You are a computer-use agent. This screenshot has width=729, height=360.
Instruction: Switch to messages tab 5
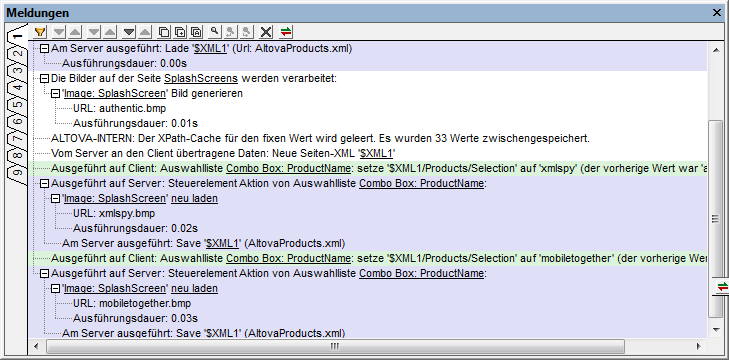(17, 105)
